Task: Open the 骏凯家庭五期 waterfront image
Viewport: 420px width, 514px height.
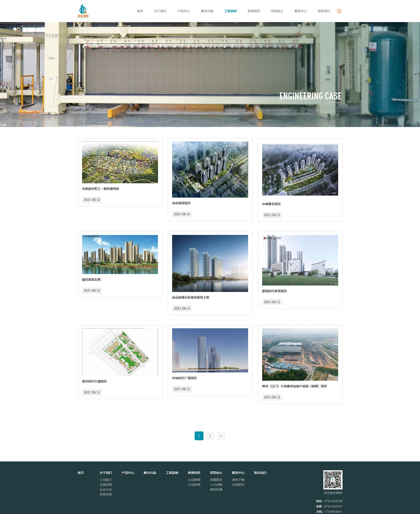Action: 120,254
